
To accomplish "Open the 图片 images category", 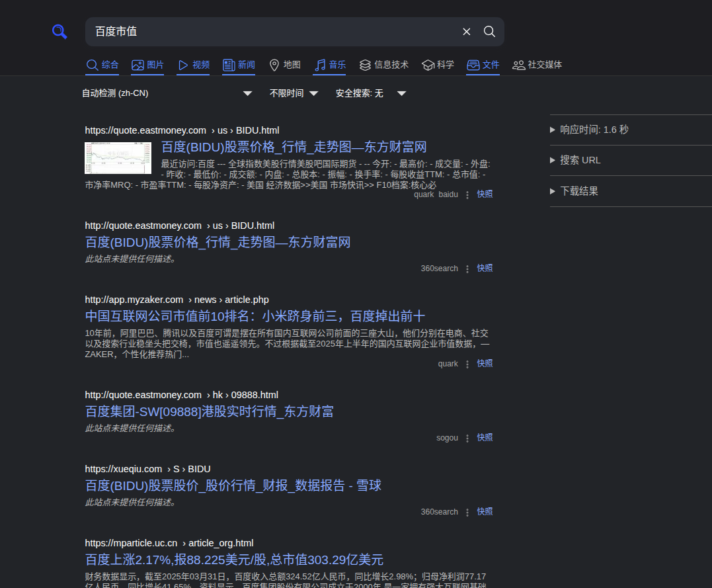I will [147, 65].
